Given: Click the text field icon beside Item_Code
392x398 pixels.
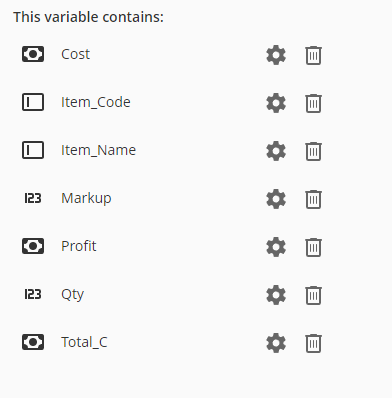Looking at the screenshot, I should click(33, 102).
